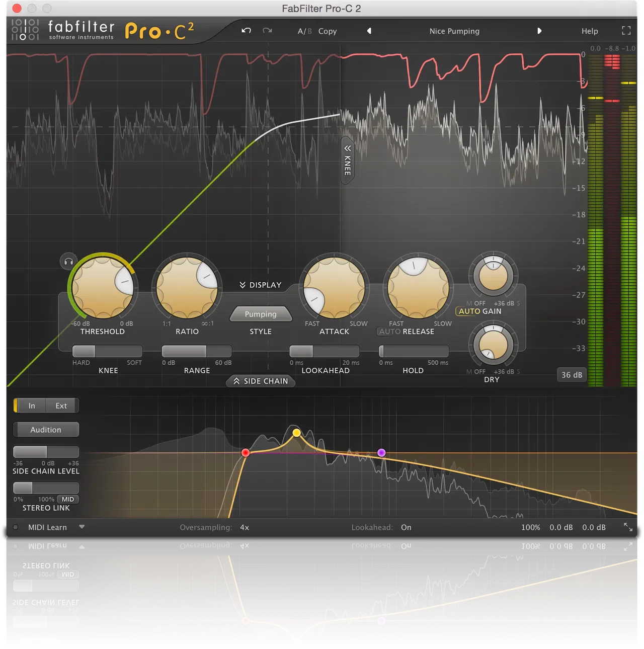This screenshot has height=649, width=644.
Task: Switch to the Ext side chain input tab
Action: tap(61, 405)
